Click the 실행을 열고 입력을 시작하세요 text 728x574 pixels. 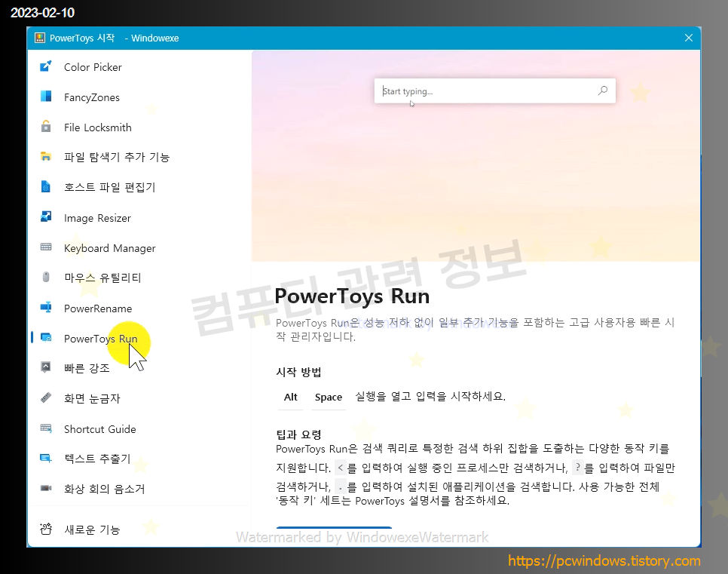(430, 397)
